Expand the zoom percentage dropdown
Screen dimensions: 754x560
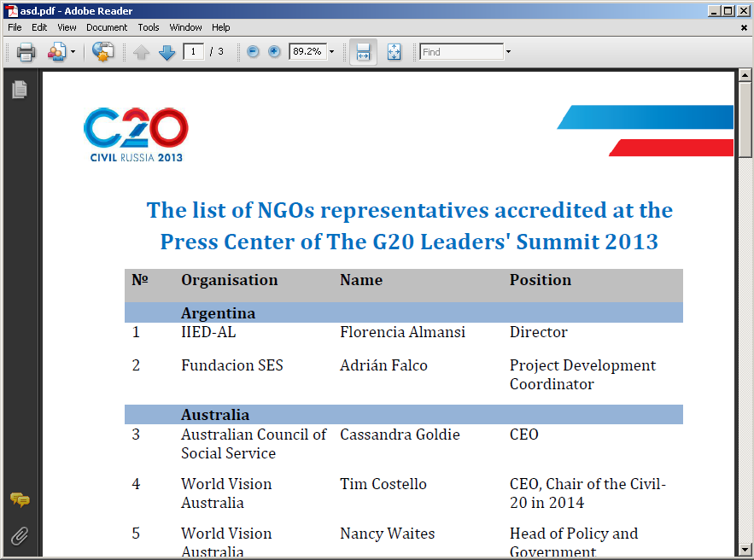(x=331, y=52)
